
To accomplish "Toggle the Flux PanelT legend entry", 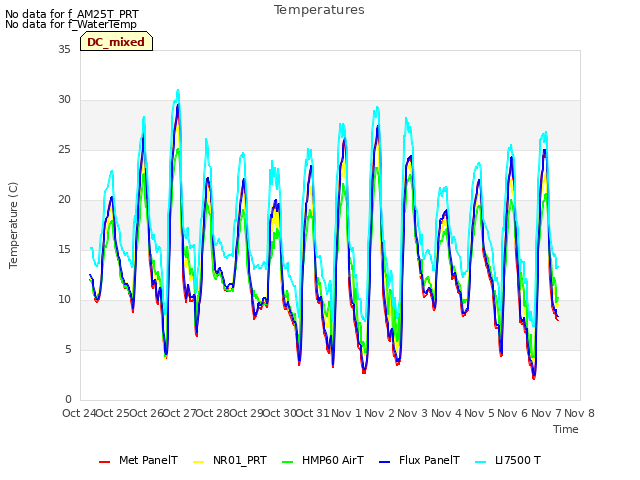I will (x=420, y=460).
